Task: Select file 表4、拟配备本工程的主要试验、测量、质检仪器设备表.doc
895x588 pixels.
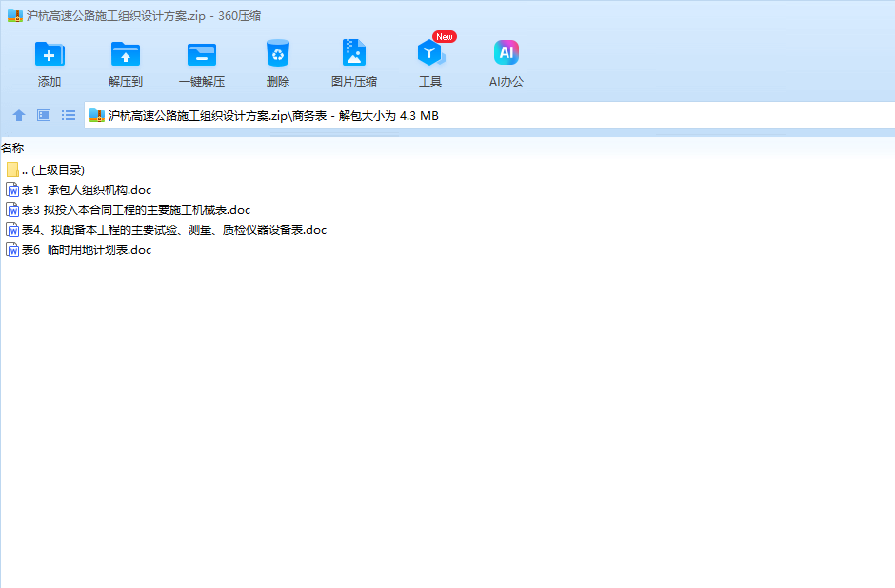Action: [166, 230]
